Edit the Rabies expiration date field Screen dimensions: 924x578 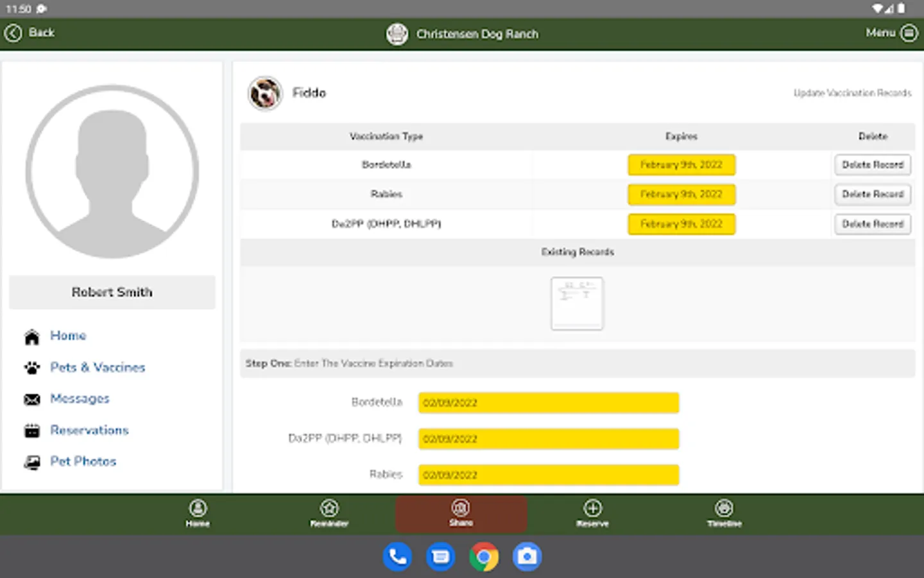click(549, 475)
